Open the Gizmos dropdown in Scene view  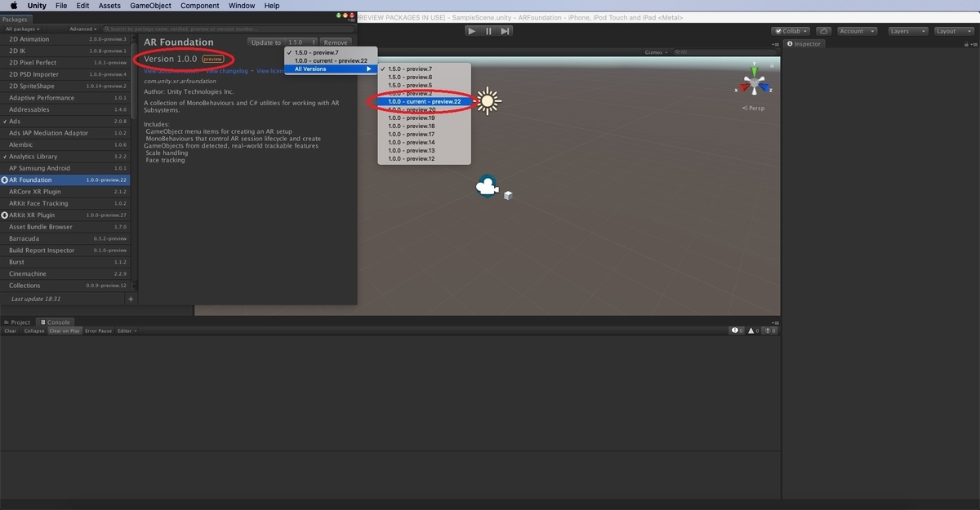pyautogui.click(x=656, y=51)
